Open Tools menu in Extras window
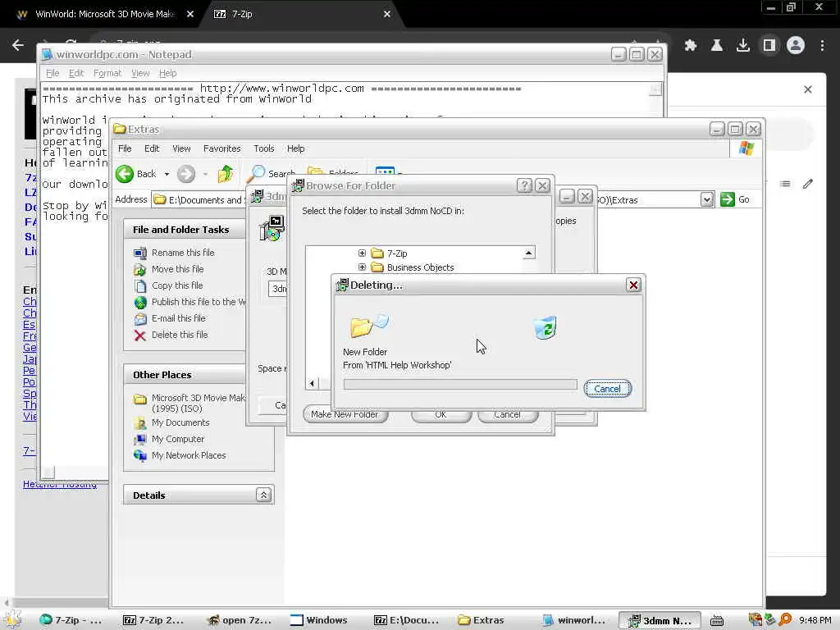Screen dimensions: 840x630 tap(263, 148)
